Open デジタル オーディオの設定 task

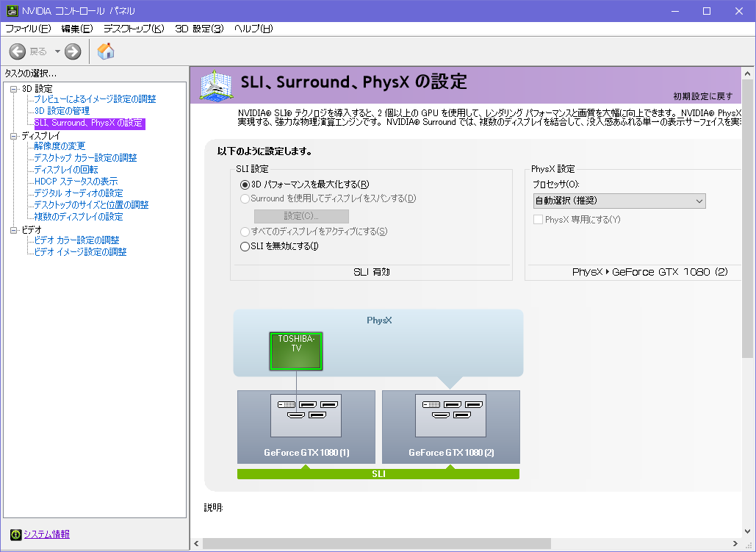tap(79, 193)
